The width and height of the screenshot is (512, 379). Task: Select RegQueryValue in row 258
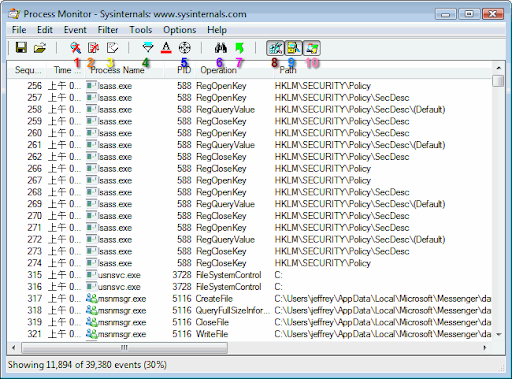[x=225, y=109]
